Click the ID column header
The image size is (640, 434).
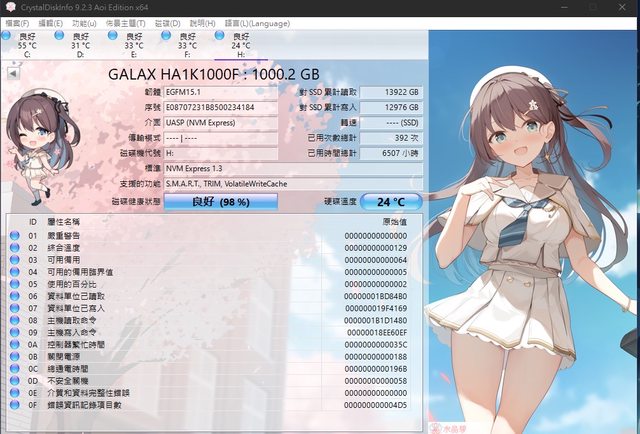click(x=33, y=222)
